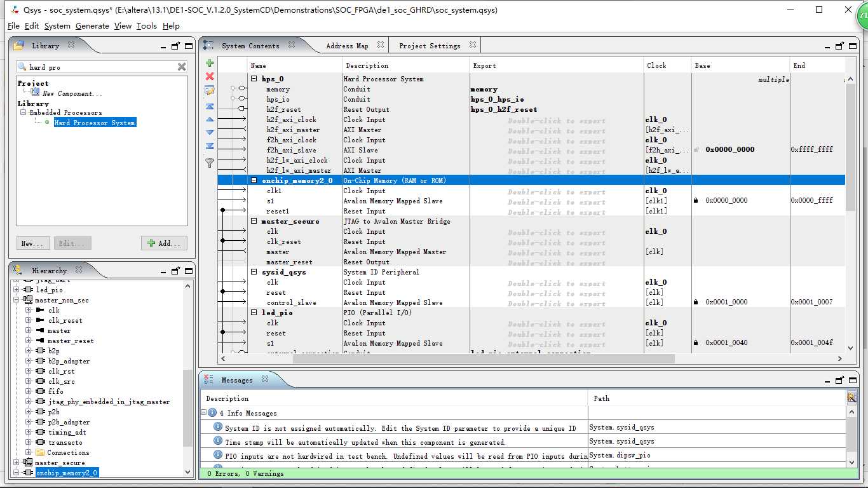Click the Edit... button in Library
Image resolution: width=868 pixels, height=488 pixels.
click(x=72, y=243)
